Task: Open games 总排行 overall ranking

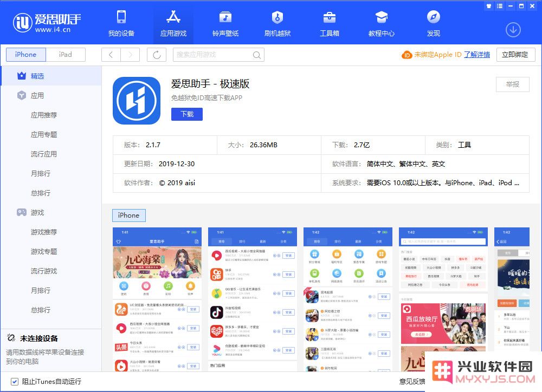Action: [41, 310]
